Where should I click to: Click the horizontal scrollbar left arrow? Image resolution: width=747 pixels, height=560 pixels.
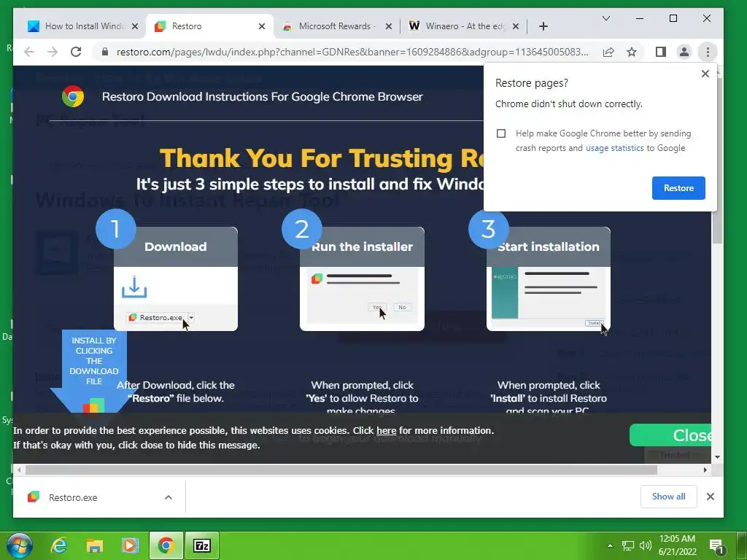(x=18, y=470)
